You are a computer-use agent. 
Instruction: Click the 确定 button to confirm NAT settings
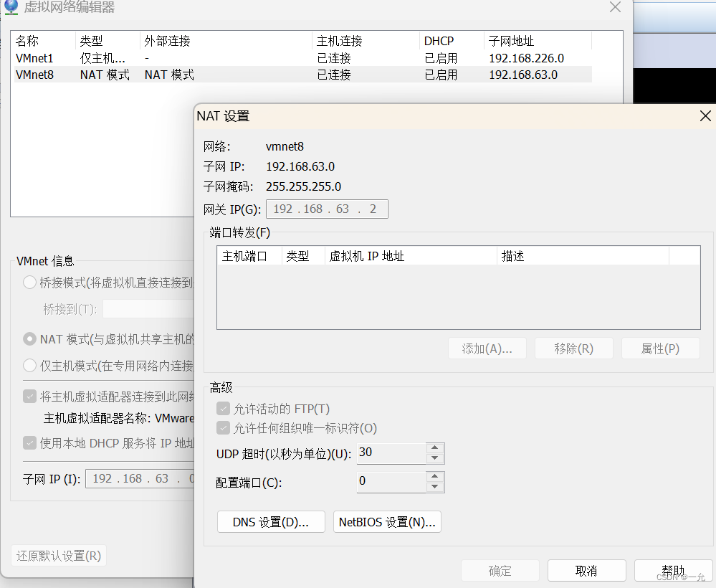pyautogui.click(x=500, y=571)
